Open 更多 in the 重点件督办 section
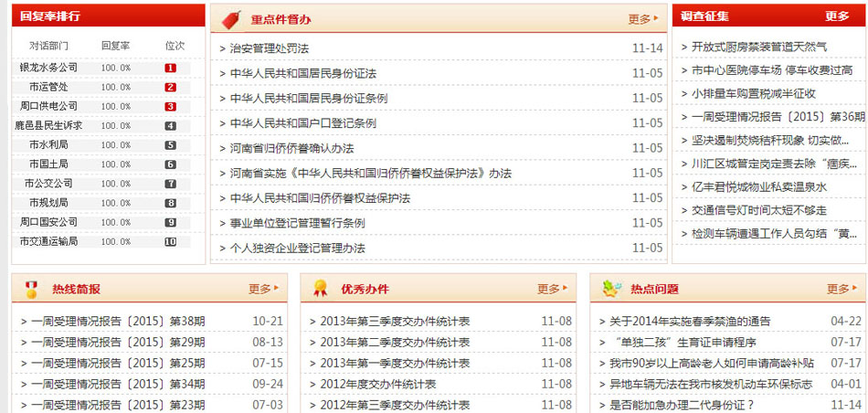This screenshot has height=413, width=868. click(642, 19)
